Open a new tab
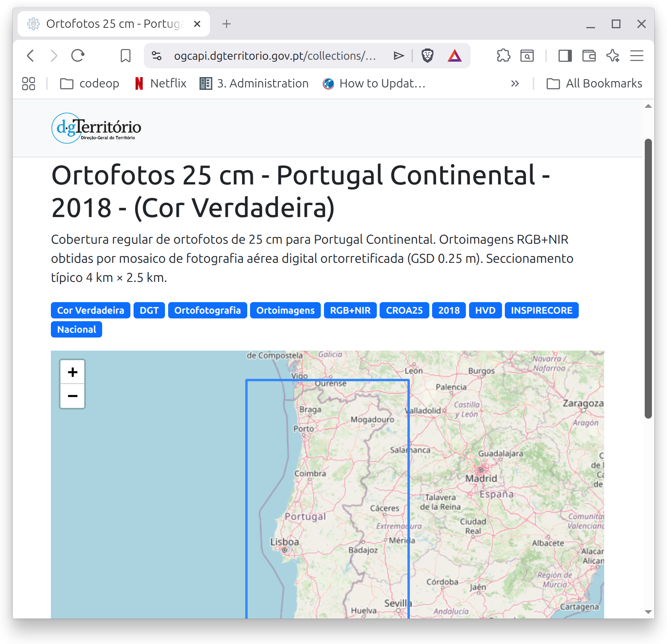Image resolution: width=667 pixels, height=644 pixels. 227,24
